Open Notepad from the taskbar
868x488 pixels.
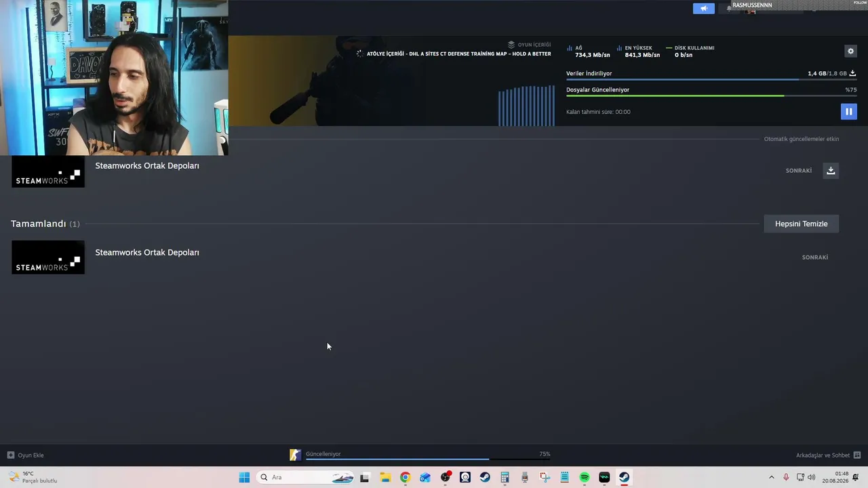click(564, 477)
